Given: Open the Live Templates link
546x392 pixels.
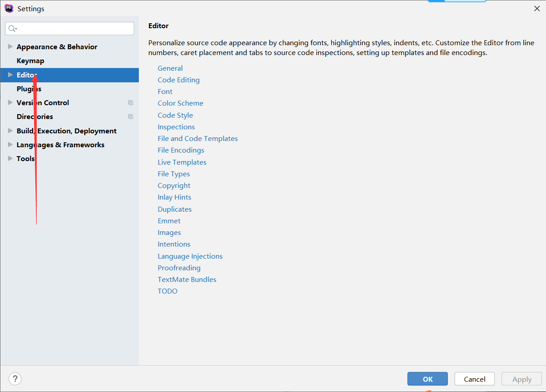Looking at the screenshot, I should [182, 162].
